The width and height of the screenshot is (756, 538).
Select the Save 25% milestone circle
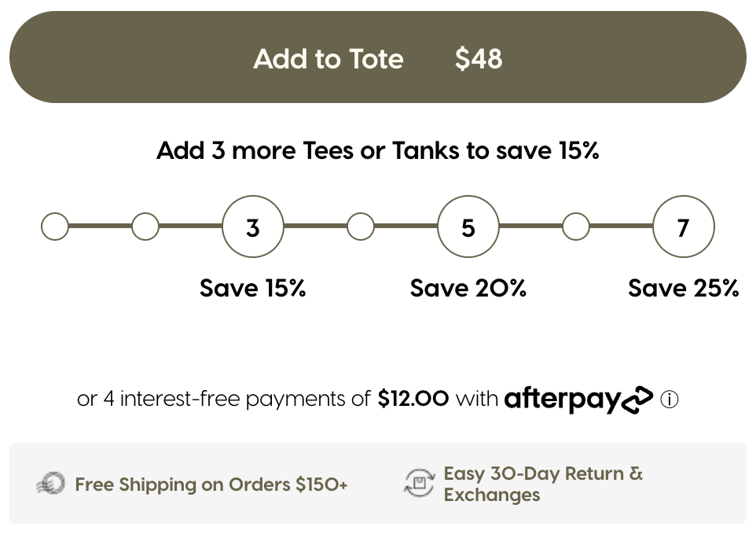pyautogui.click(x=682, y=227)
